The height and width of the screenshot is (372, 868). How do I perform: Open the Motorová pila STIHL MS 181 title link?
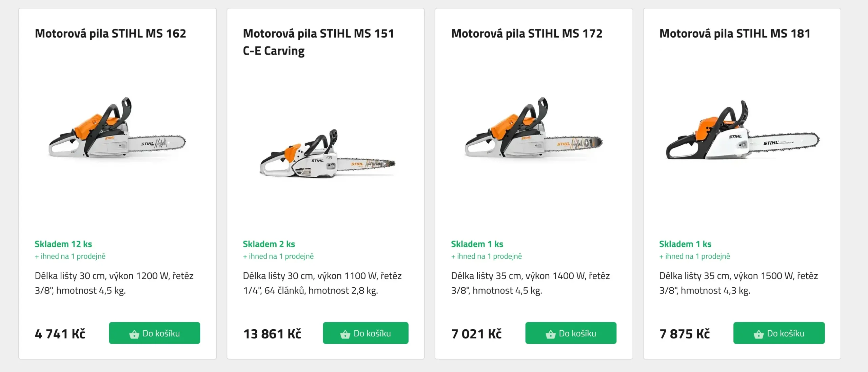(x=734, y=34)
